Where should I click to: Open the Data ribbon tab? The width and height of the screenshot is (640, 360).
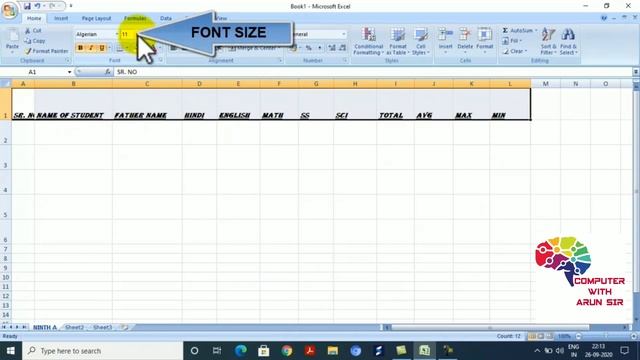coord(166,18)
